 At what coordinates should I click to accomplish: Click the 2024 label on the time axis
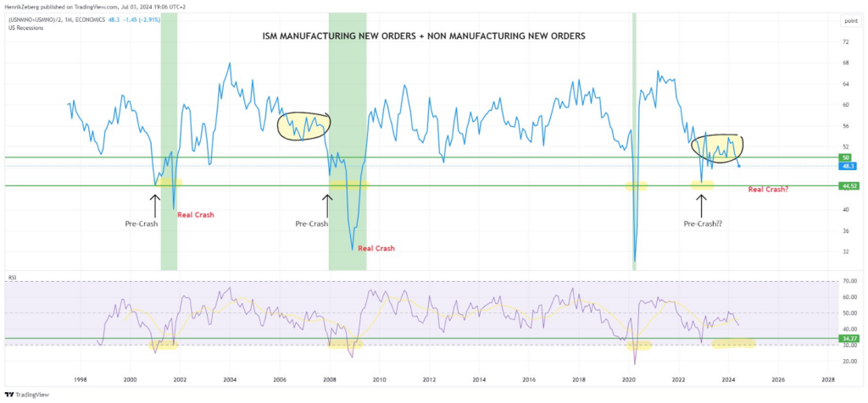click(729, 381)
